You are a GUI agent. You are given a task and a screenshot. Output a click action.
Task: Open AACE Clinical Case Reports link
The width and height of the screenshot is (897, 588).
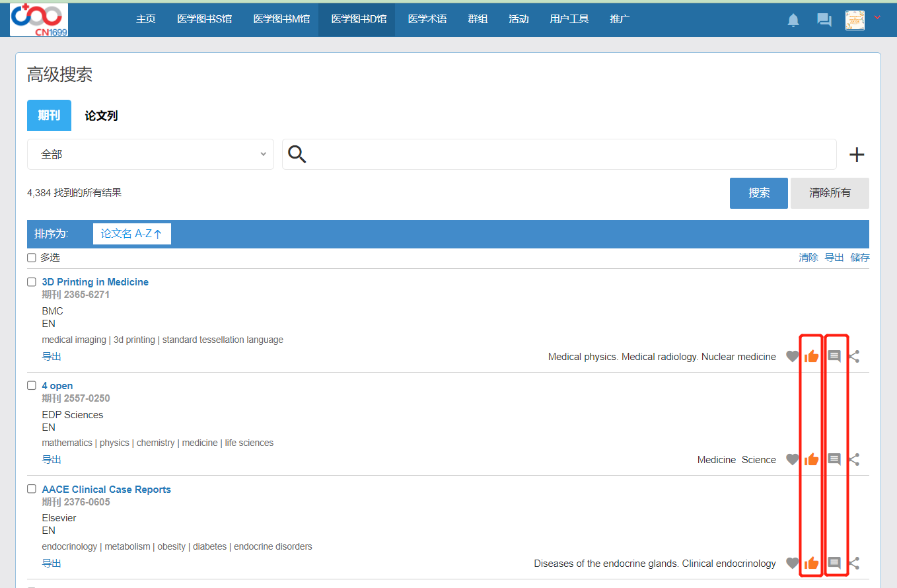(x=106, y=490)
